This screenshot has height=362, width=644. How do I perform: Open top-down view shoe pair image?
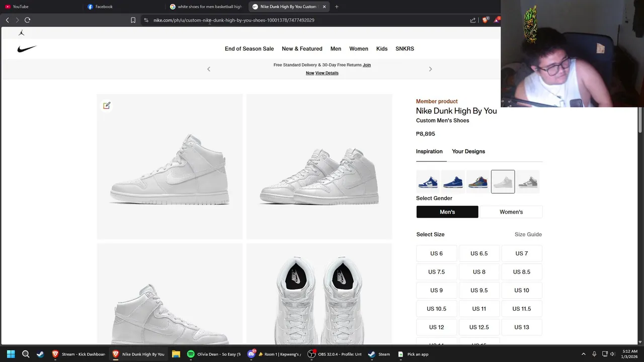[319, 294]
